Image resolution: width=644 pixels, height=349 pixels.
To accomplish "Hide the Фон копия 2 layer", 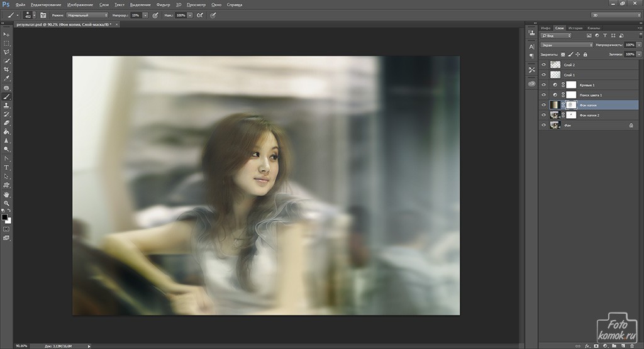I will 544,115.
